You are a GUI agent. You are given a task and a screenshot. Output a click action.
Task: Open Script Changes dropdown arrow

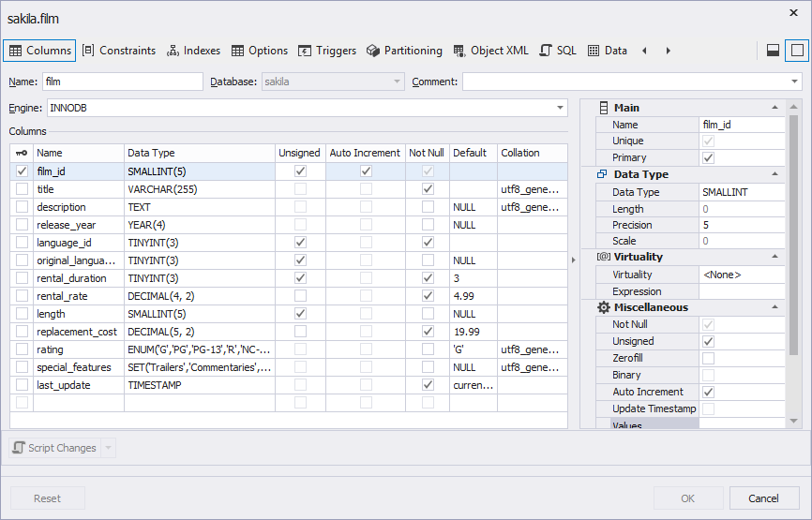tap(108, 448)
